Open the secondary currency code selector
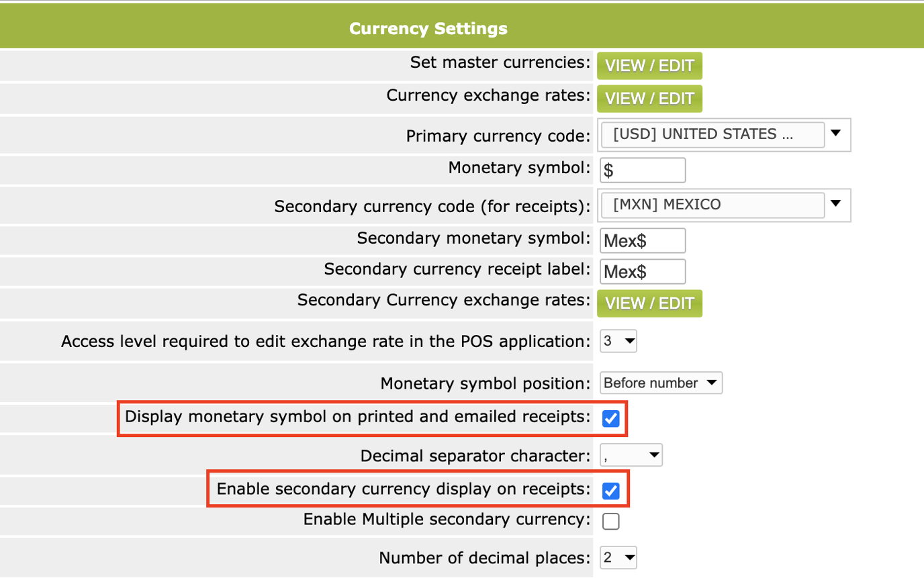Viewport: 924px width, 578px height. pos(712,205)
